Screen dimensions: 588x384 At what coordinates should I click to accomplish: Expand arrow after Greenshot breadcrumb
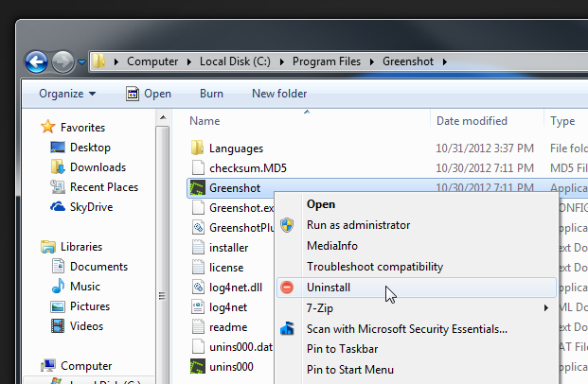click(445, 61)
